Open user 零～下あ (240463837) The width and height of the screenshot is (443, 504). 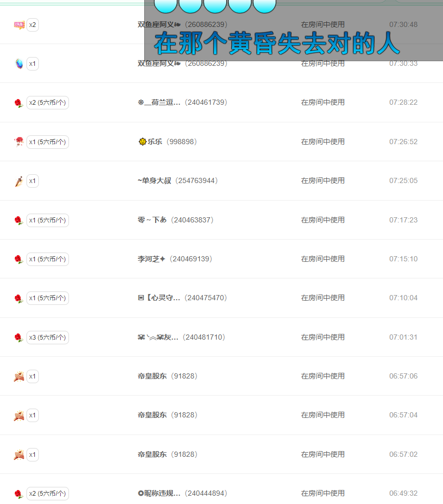click(175, 220)
